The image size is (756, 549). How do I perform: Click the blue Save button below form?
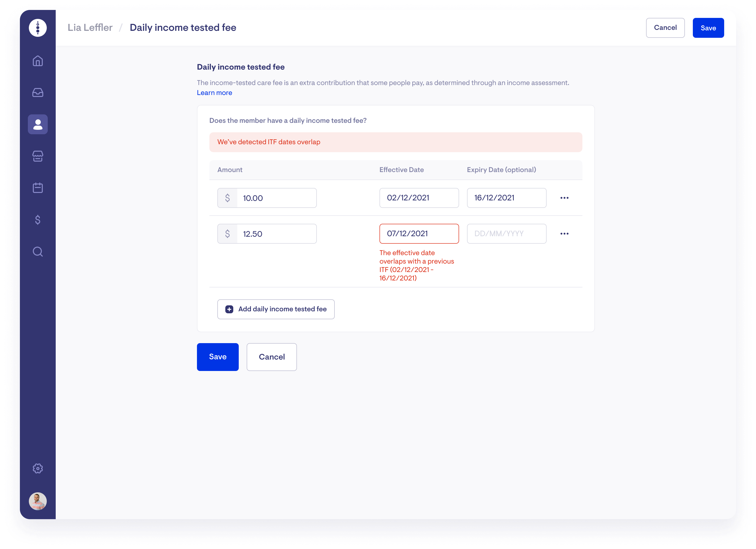tap(218, 357)
